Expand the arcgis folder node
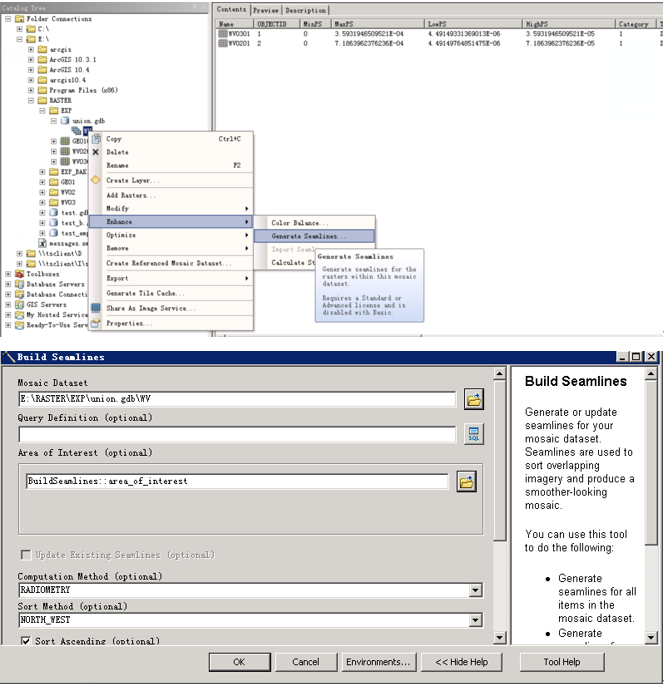 pyautogui.click(x=31, y=49)
